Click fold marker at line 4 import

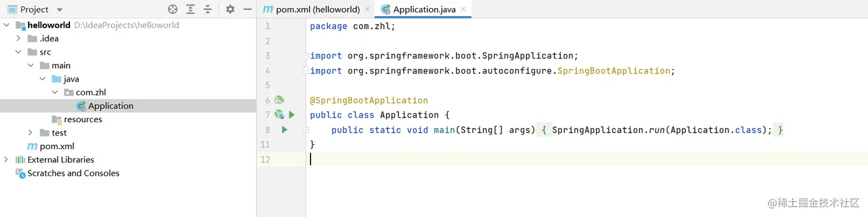point(306,71)
